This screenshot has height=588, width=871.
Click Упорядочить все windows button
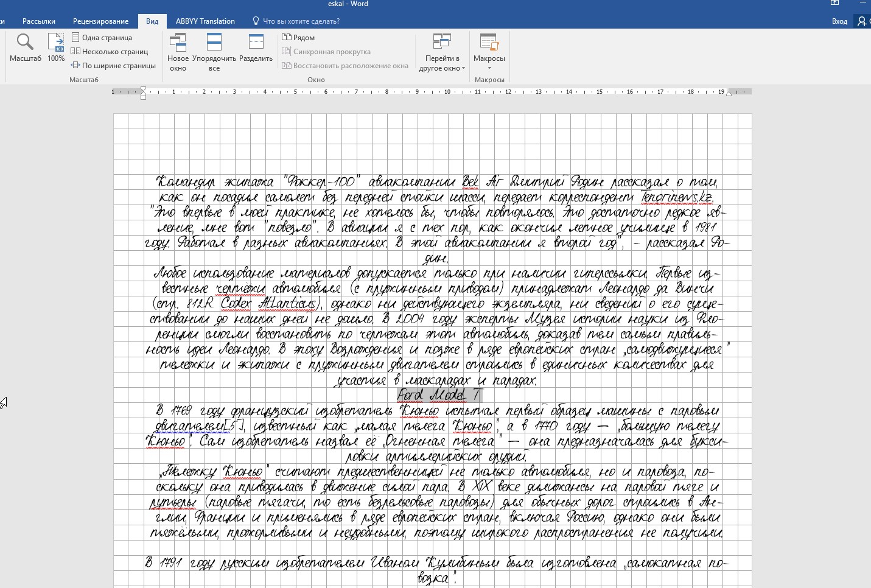[x=214, y=53]
